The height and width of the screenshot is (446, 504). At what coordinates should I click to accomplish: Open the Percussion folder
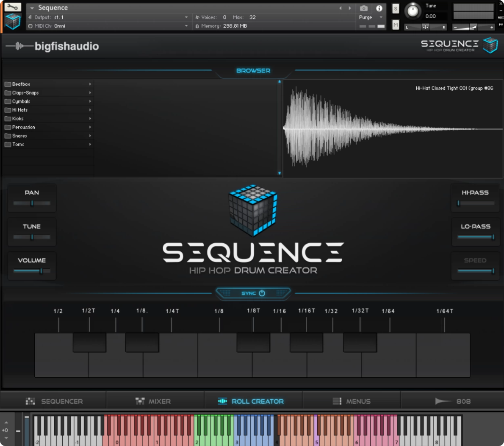point(48,128)
